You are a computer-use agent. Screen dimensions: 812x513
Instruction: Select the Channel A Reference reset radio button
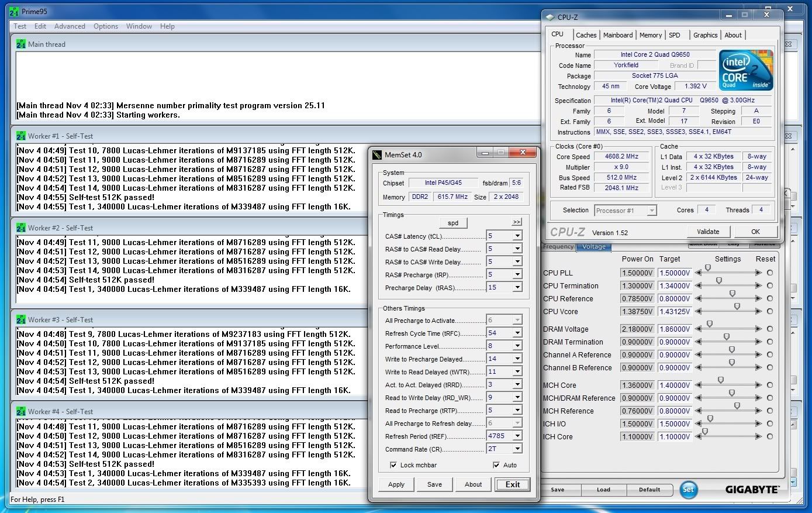[x=770, y=354]
